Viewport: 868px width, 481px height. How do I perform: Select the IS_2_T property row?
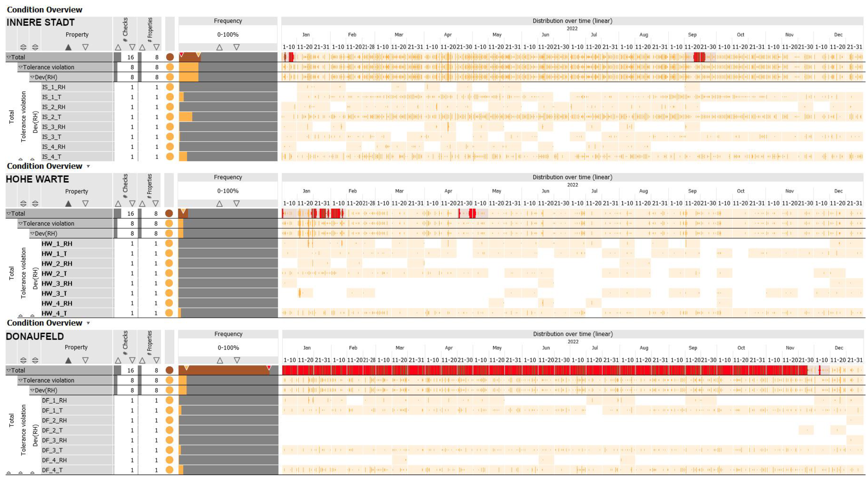pyautogui.click(x=52, y=117)
